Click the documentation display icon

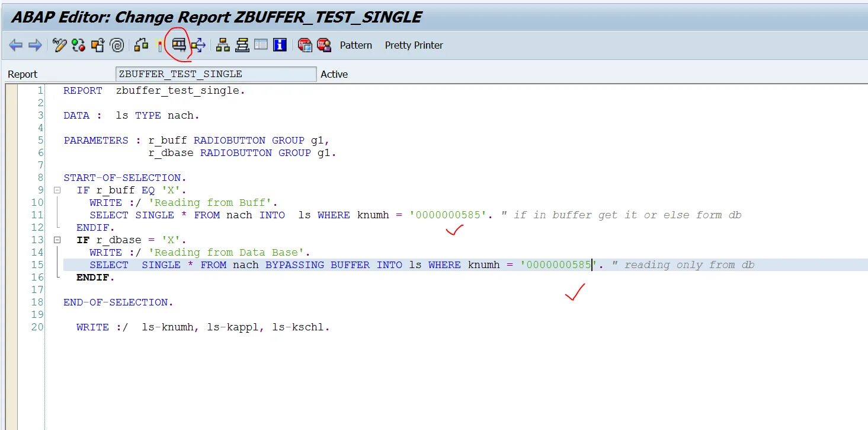coord(261,45)
